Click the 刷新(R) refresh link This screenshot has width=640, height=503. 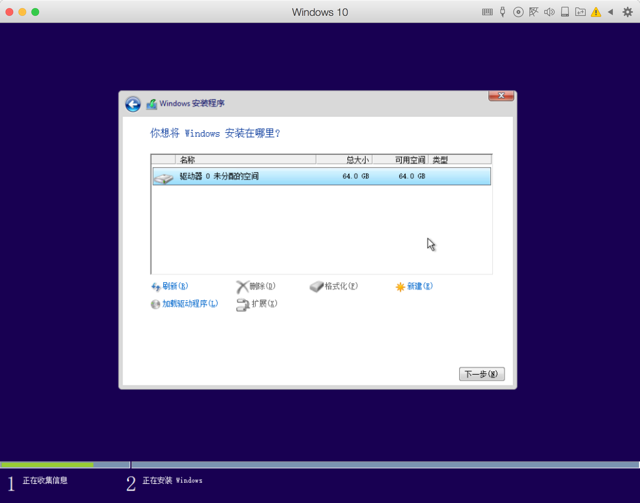point(175,286)
